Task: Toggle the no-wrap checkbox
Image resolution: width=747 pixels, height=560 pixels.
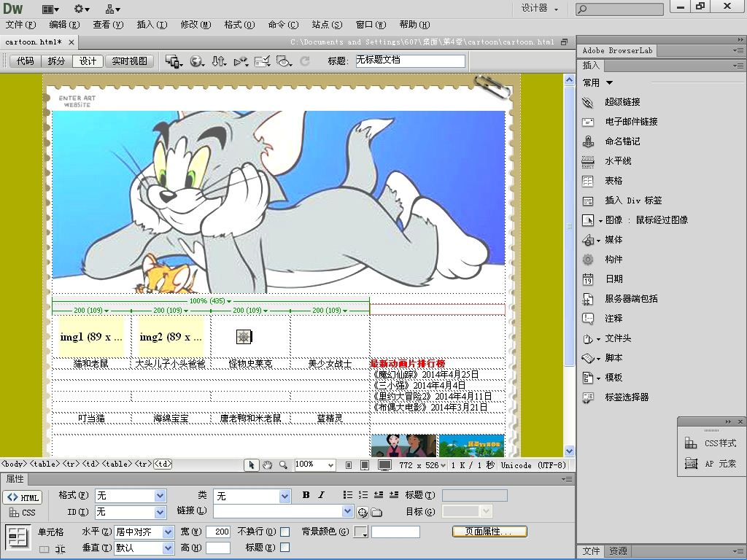Action: [x=285, y=532]
